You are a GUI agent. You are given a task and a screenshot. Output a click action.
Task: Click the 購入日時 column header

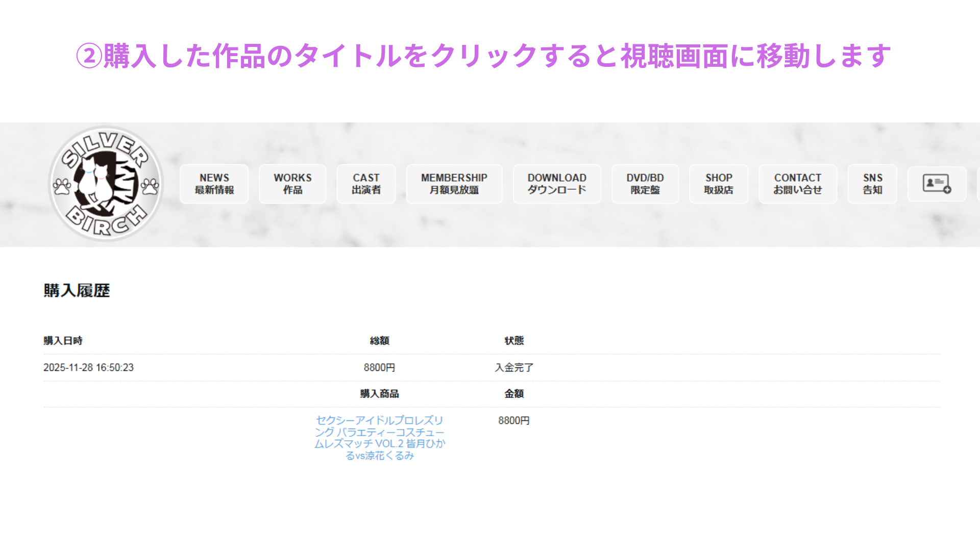click(x=63, y=341)
